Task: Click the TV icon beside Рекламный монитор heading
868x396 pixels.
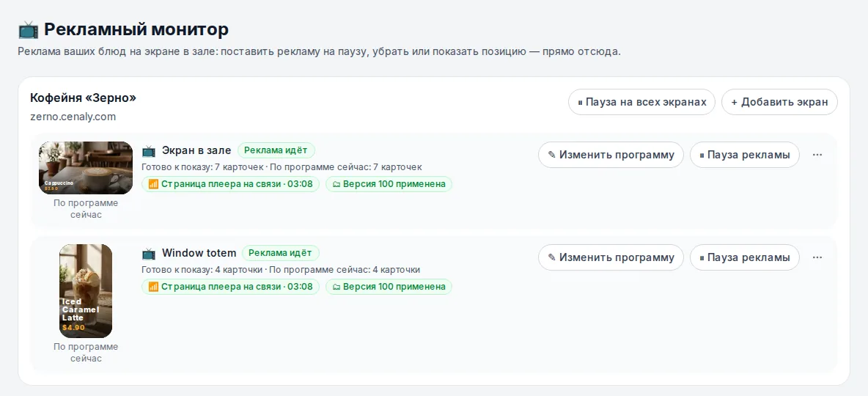Action: tap(29, 29)
